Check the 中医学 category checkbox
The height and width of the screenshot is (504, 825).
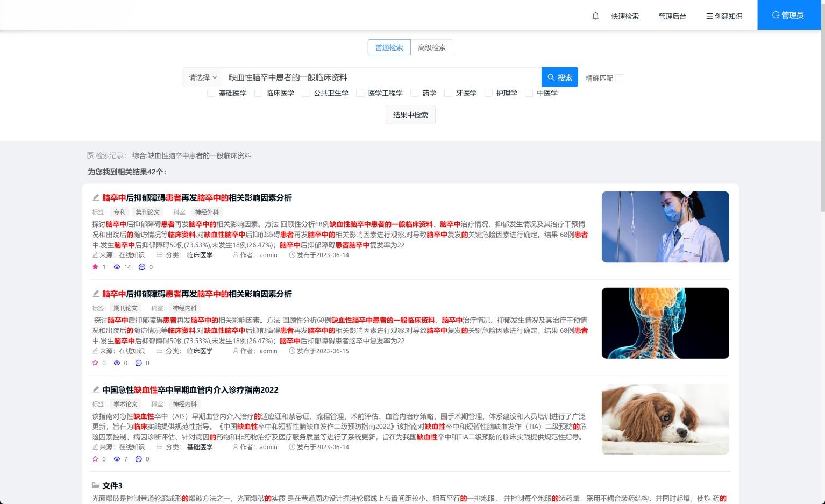coord(529,93)
